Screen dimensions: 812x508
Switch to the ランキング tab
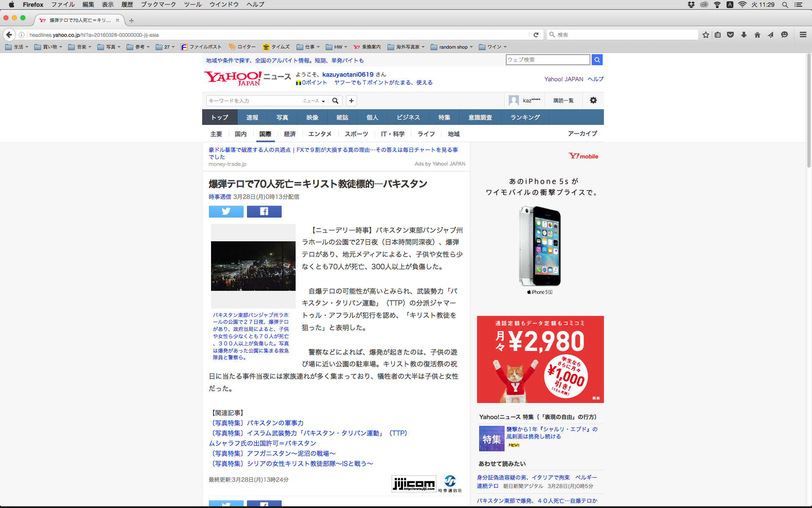(x=525, y=117)
